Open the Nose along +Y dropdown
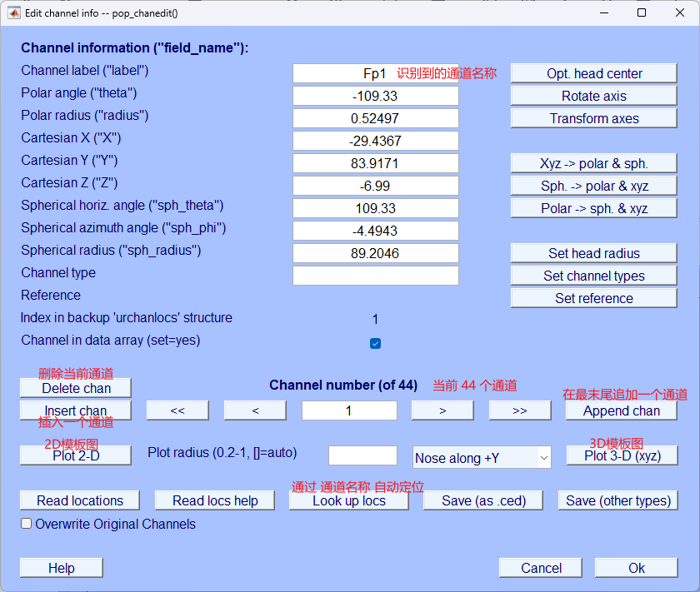The height and width of the screenshot is (592, 700). 482,458
